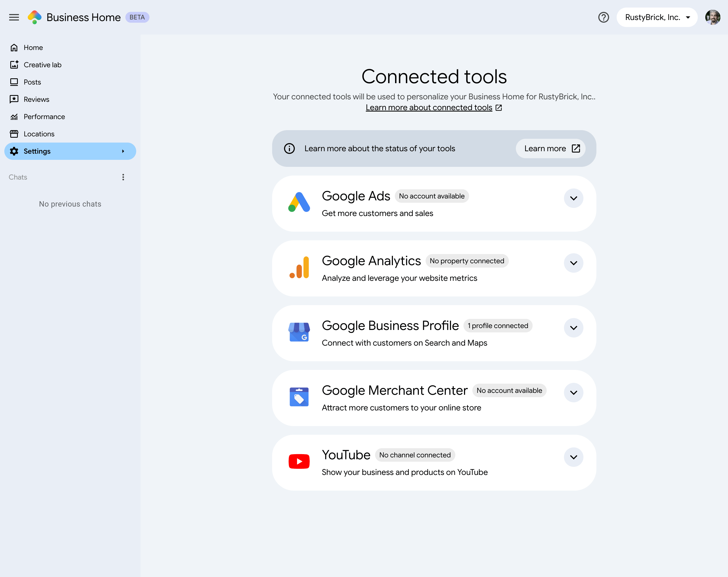728x577 pixels.
Task: Click the Posts icon in the sidebar
Action: point(14,82)
